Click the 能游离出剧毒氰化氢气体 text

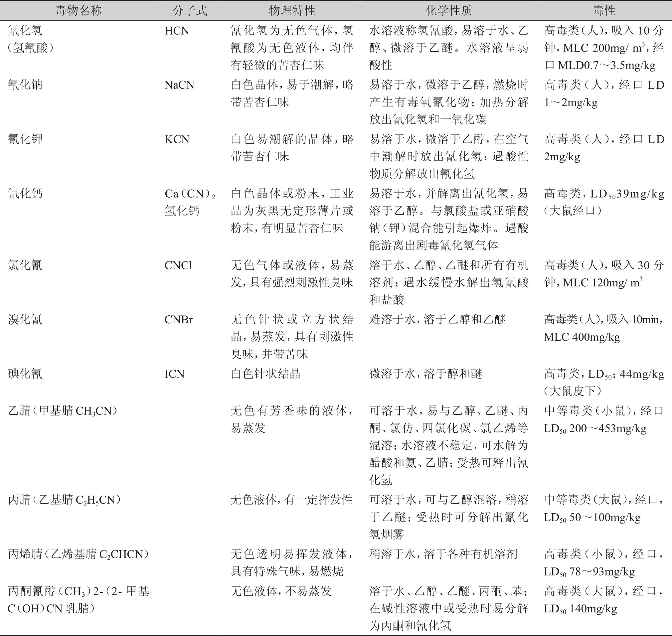point(434,245)
